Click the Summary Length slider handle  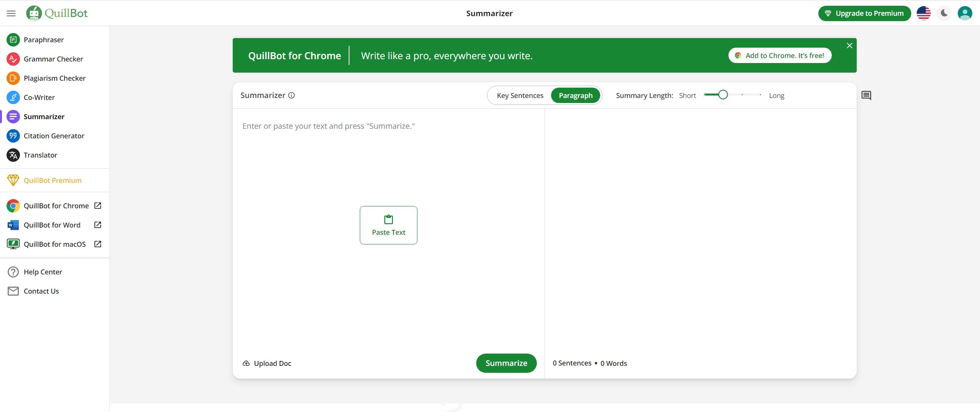pyautogui.click(x=723, y=95)
